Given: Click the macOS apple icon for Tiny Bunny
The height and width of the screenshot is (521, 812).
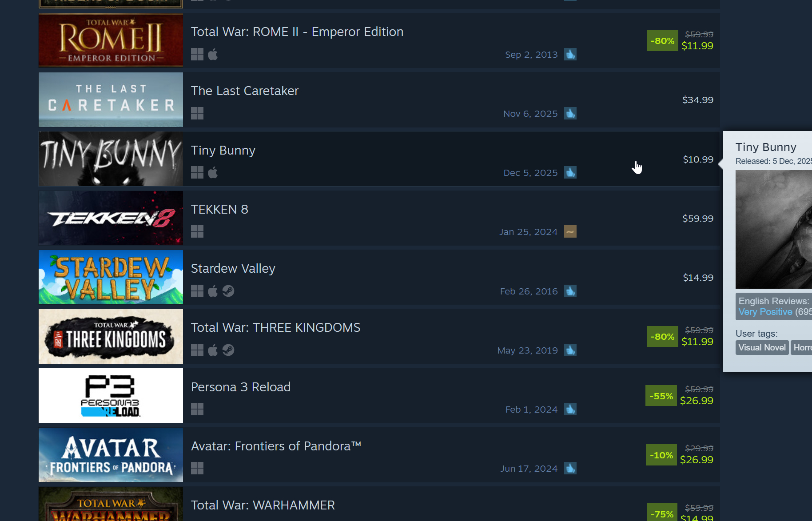Looking at the screenshot, I should (x=213, y=172).
